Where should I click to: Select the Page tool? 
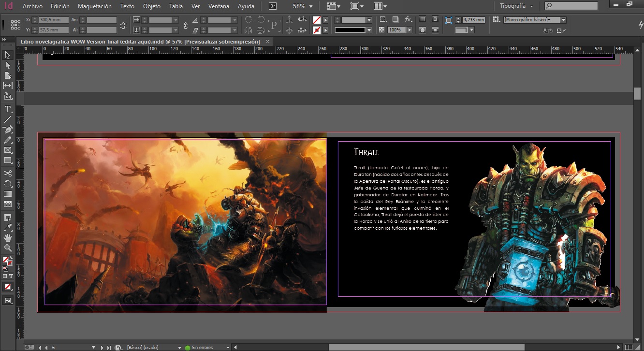8,75
